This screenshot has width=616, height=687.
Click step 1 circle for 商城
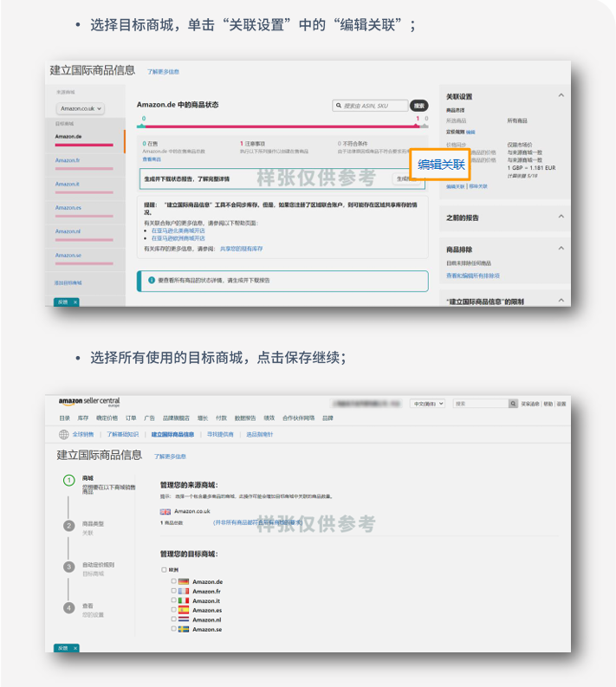pos(68,480)
